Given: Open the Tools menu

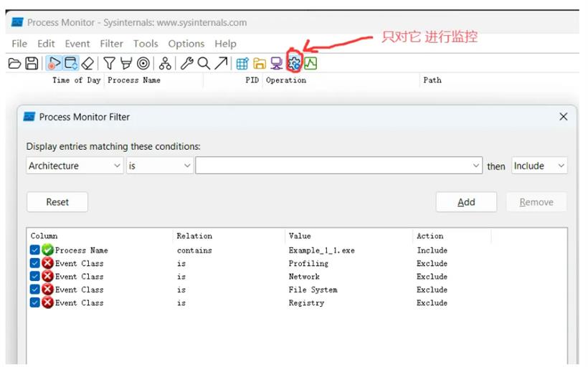Looking at the screenshot, I should (x=146, y=44).
